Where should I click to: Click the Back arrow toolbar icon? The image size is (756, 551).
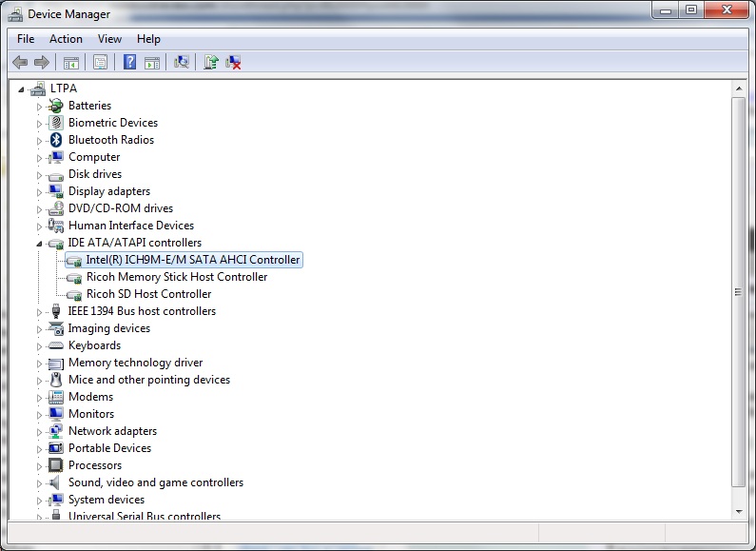20,62
